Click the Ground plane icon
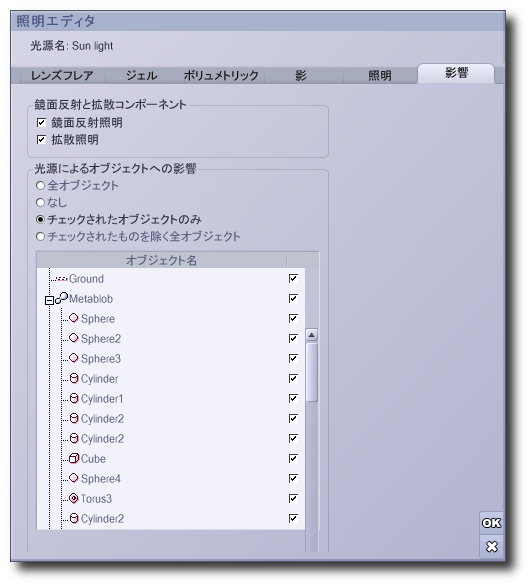The height and width of the screenshot is (585, 529). [x=61, y=279]
